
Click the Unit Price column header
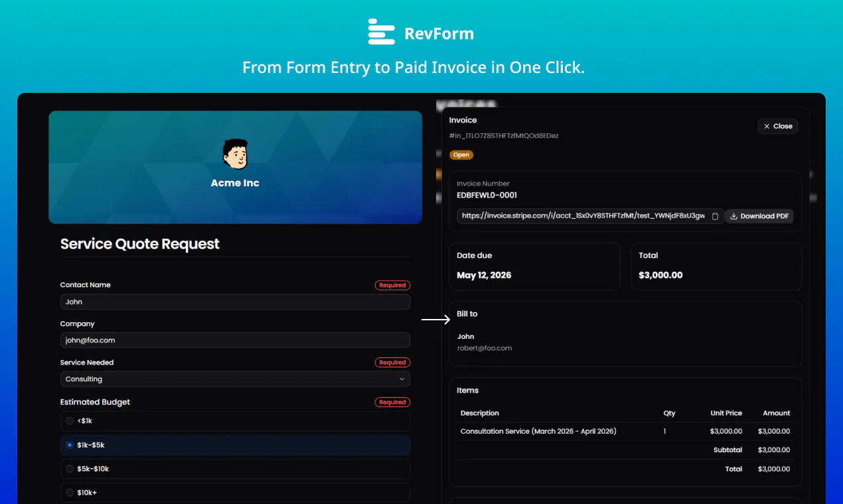[x=726, y=413]
